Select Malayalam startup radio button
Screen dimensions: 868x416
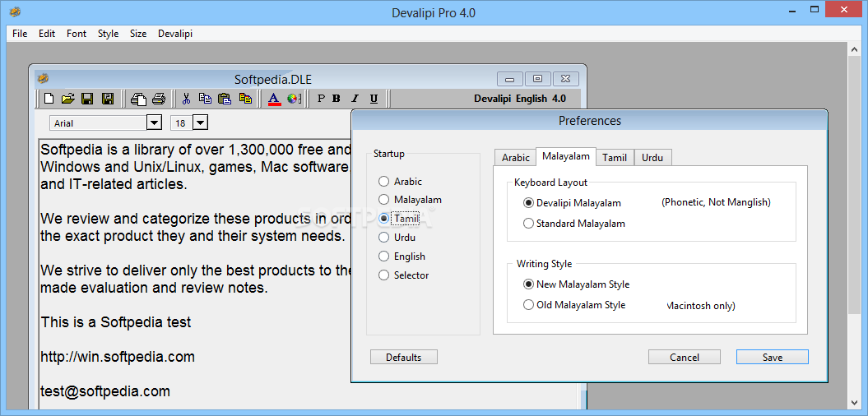383,200
